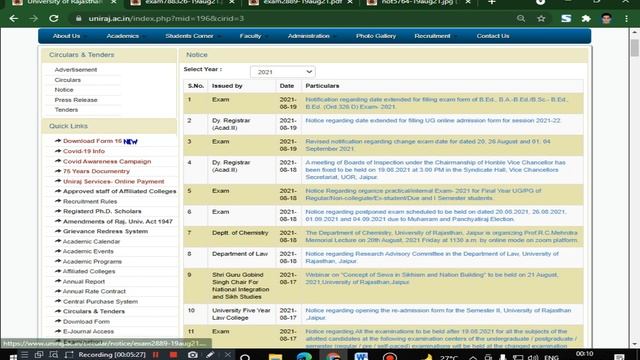640x360 pixels.
Task: Open the Academic Calendar quick link
Action: click(91, 241)
